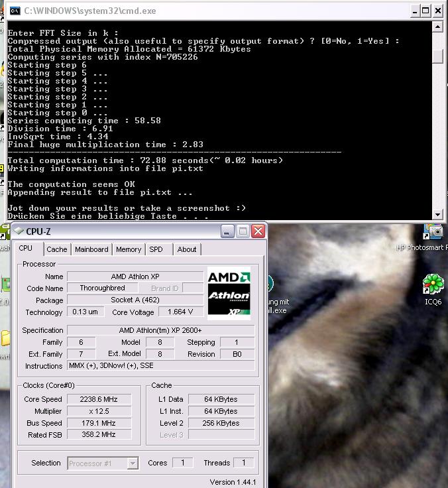Click the Total computation time line in cmd
The width and height of the screenshot is (448, 488).
click(x=145, y=160)
